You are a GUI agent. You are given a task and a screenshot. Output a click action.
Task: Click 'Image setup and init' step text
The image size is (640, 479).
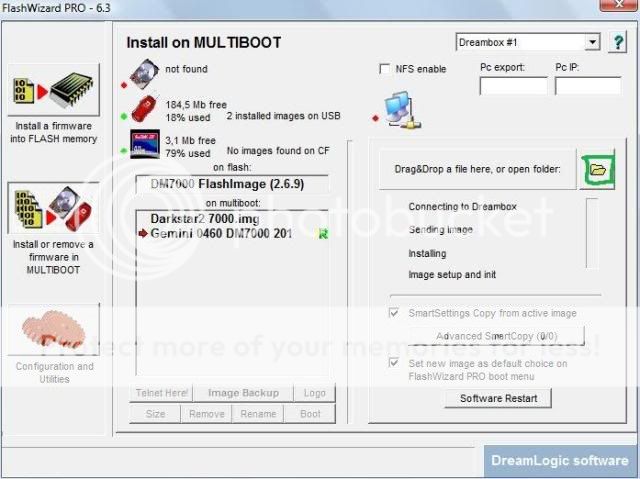pyautogui.click(x=452, y=275)
